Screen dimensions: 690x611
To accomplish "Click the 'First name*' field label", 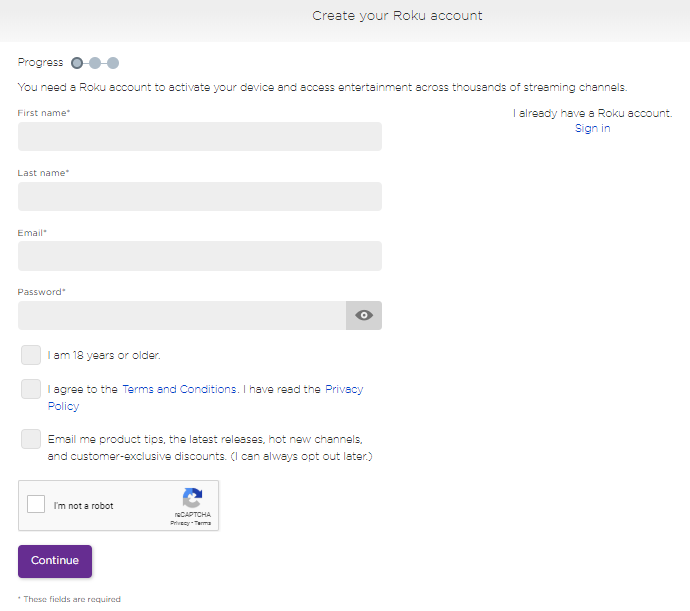I will click(x=44, y=113).
